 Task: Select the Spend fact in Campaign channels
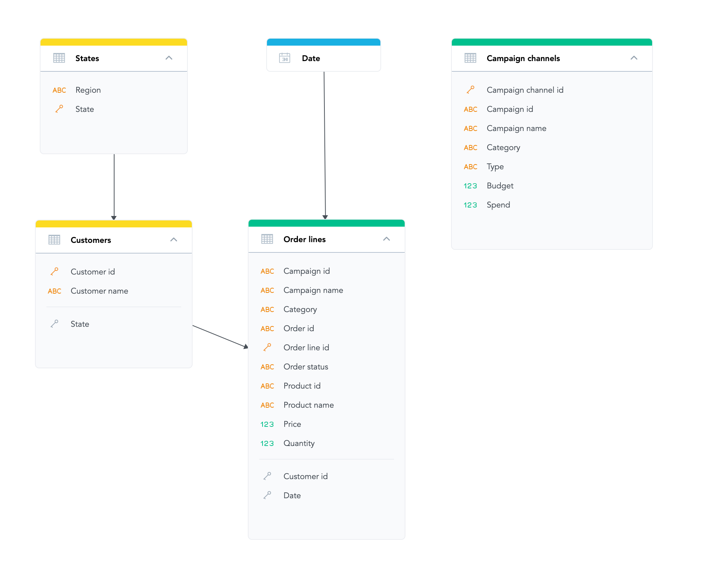[x=498, y=205]
